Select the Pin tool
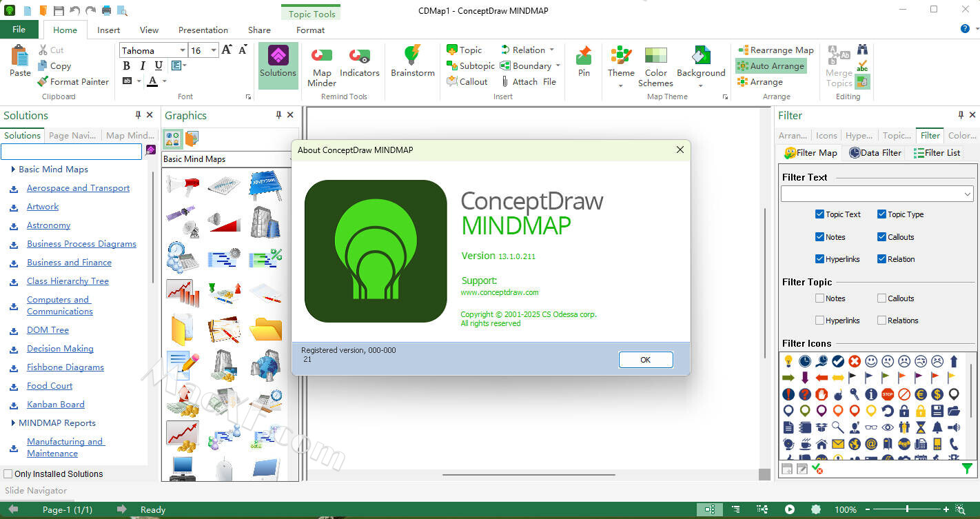 (x=584, y=62)
